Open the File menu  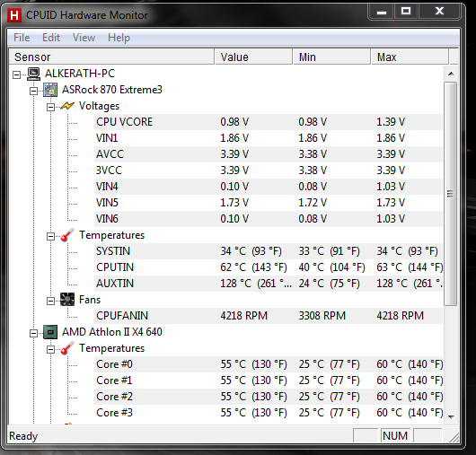coord(22,38)
